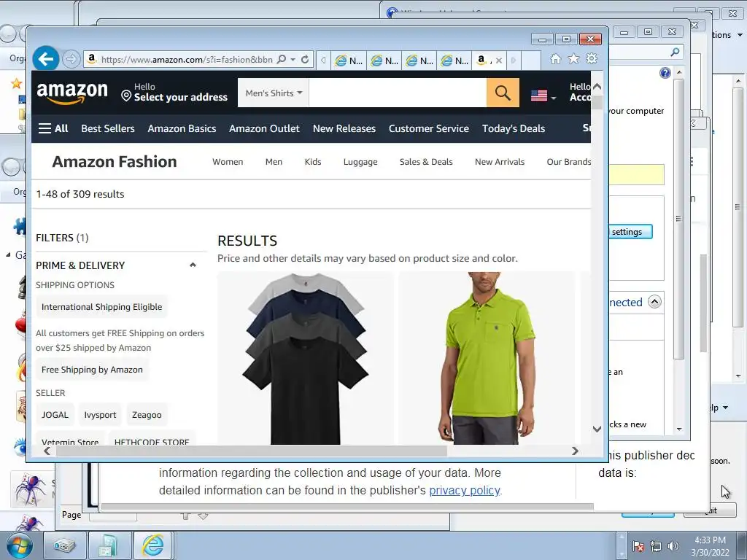Close the active Amazon tab
Viewport: 747px width, 560px height.
click(x=499, y=61)
